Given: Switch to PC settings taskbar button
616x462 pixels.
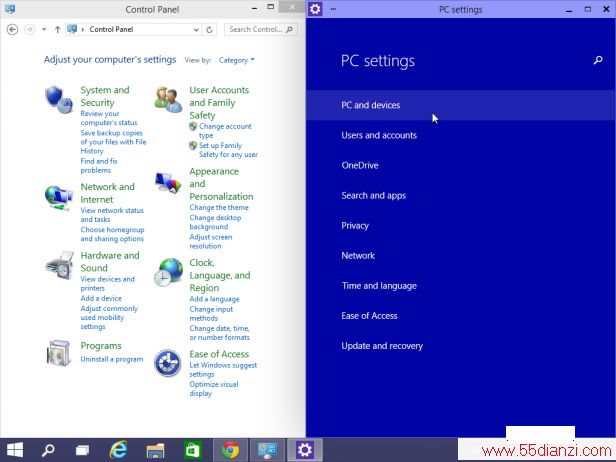Looking at the screenshot, I should [x=305, y=450].
